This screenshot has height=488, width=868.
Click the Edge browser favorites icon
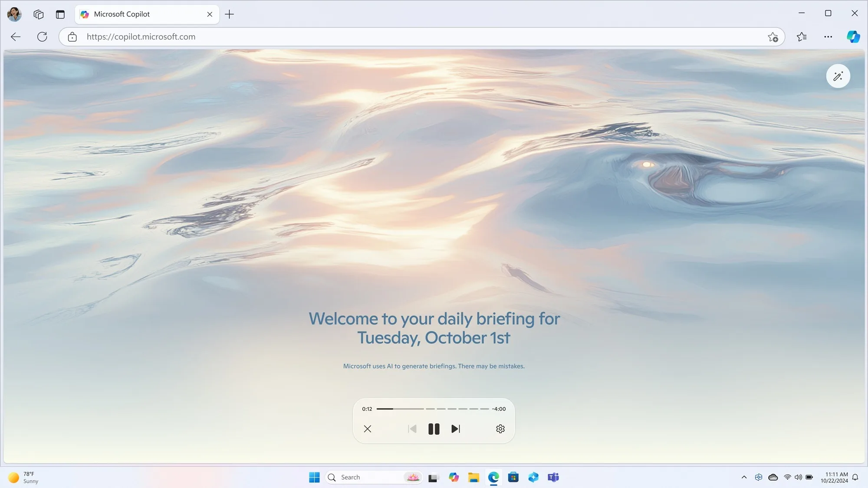802,37
